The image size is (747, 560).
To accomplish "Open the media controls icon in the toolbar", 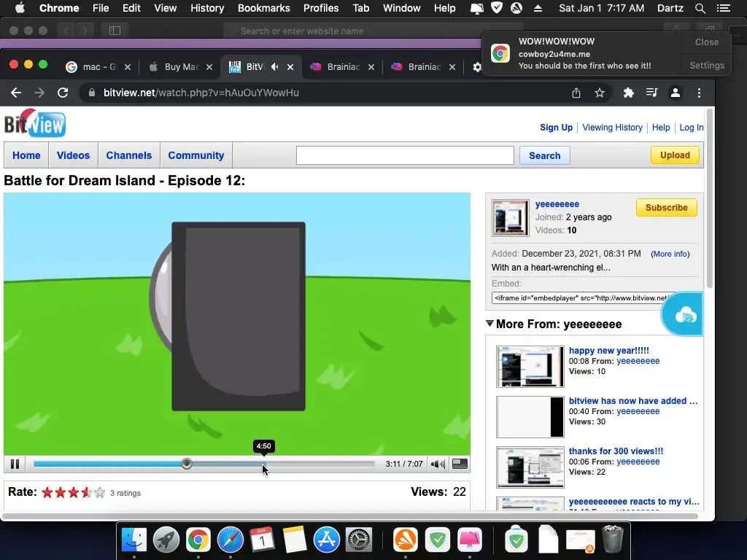I will click(x=651, y=93).
